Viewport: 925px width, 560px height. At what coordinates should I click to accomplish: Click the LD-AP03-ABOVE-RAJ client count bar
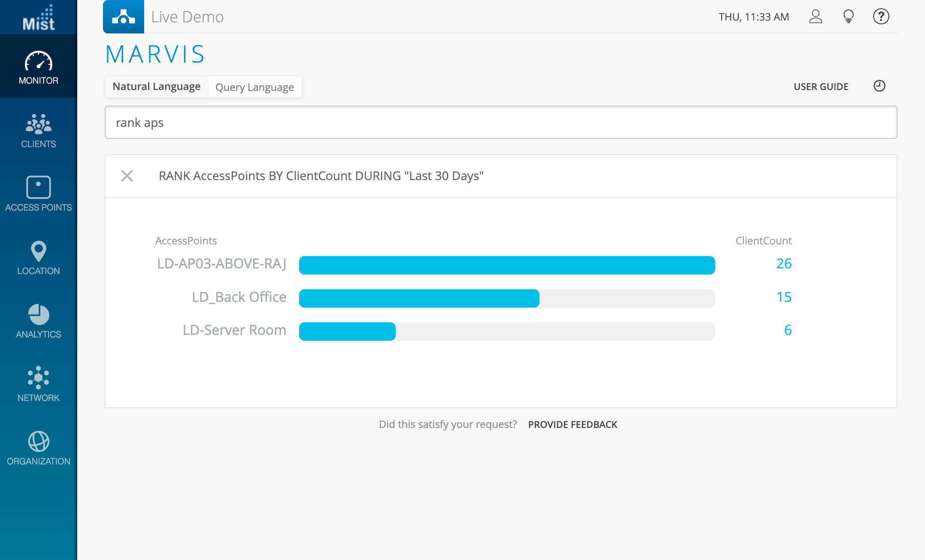[507, 265]
